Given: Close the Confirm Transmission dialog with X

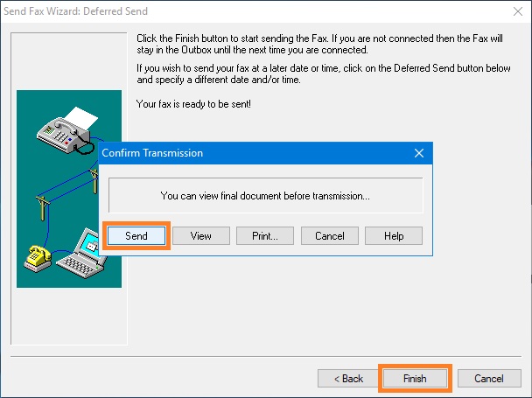Looking at the screenshot, I should coord(419,153).
